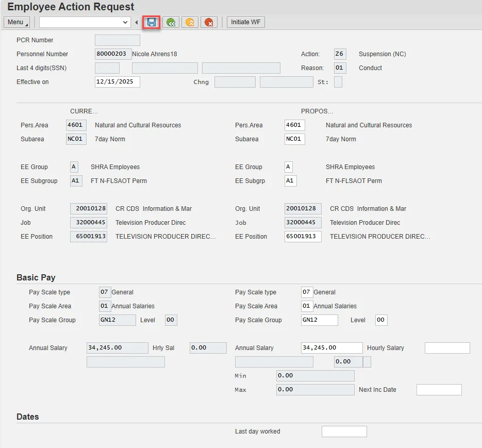The width and height of the screenshot is (482, 448).
Task: Click the yellow Exit arrow icon
Action: coord(190,22)
